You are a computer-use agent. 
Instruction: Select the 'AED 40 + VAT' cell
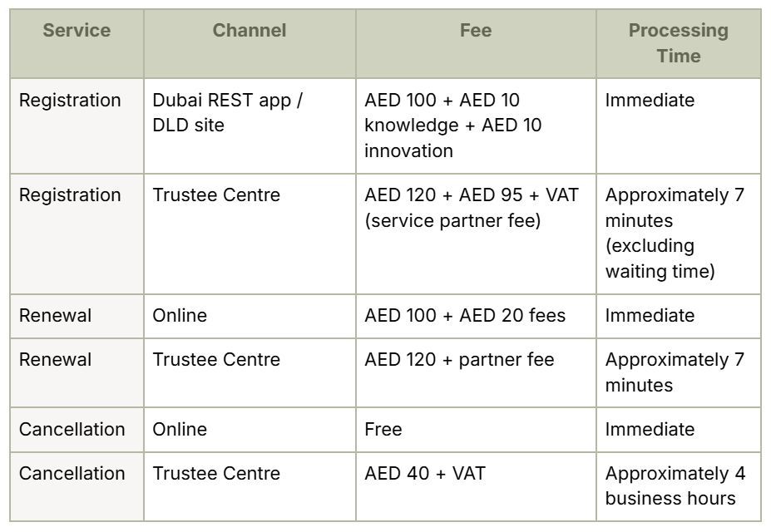(424, 474)
